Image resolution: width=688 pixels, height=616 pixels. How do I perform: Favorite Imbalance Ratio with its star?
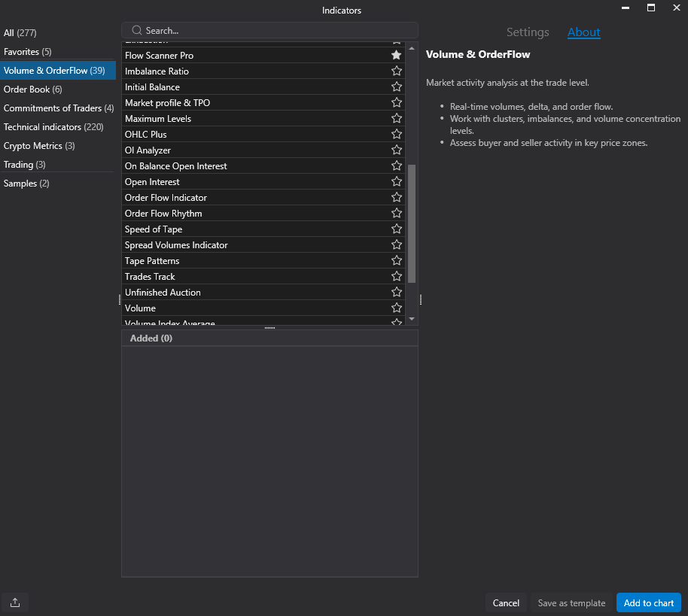[x=396, y=71]
